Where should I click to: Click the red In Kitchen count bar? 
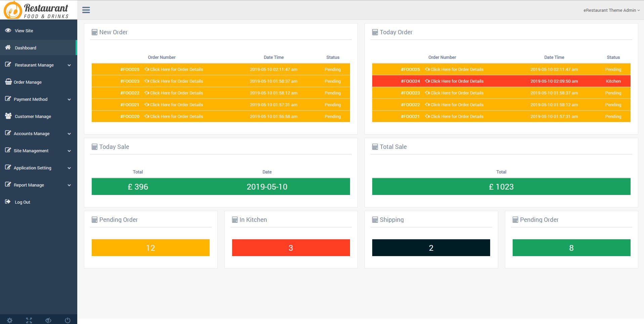click(291, 248)
